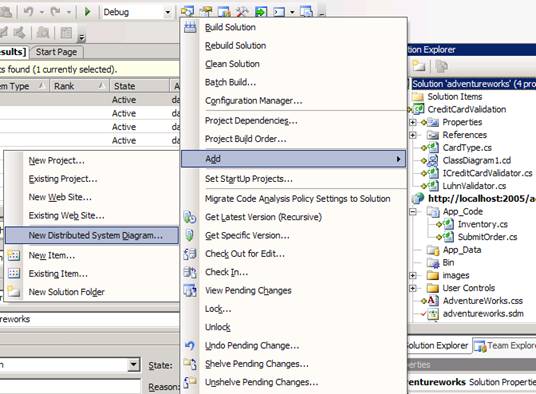536x394 pixels.
Task: Click the ClassDiagram1.cd file icon
Action: click(433, 160)
